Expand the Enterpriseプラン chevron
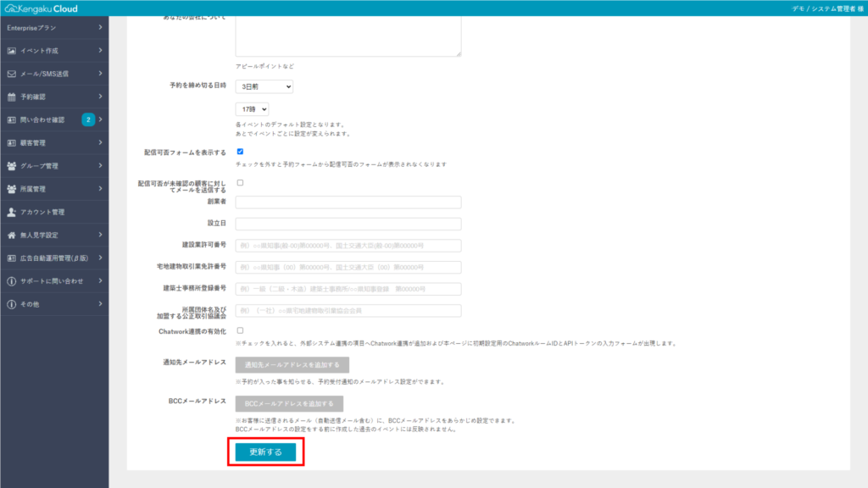 click(100, 28)
